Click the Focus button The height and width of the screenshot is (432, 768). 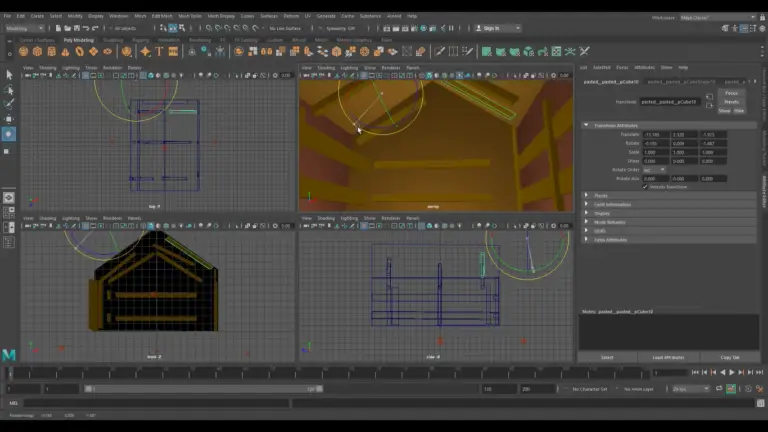(x=731, y=93)
